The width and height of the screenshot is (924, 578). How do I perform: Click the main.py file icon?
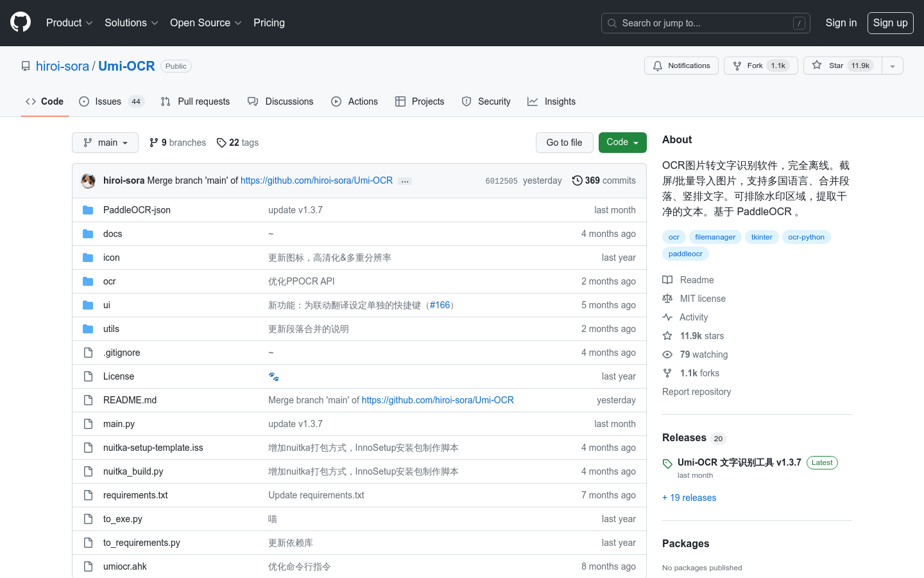pos(88,424)
